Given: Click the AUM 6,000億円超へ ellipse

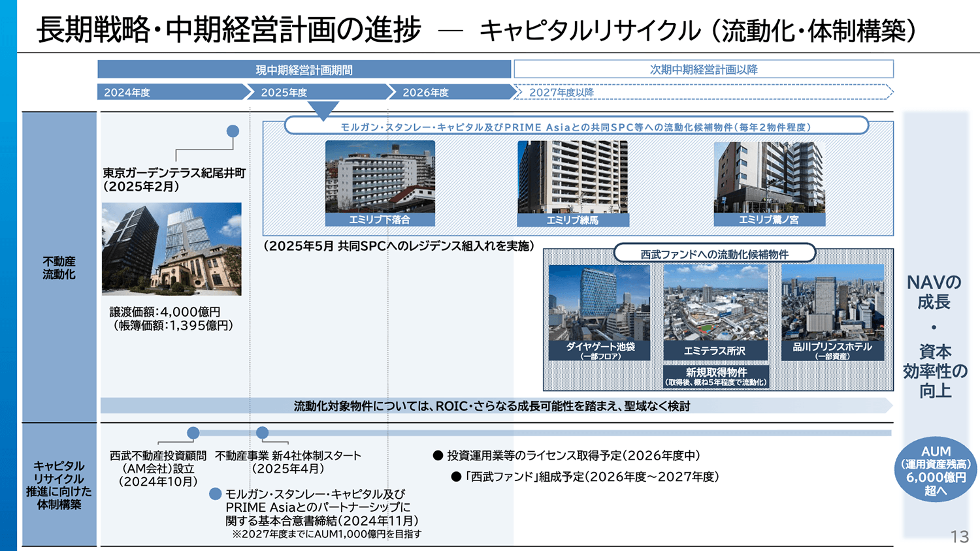Looking at the screenshot, I should tap(936, 469).
